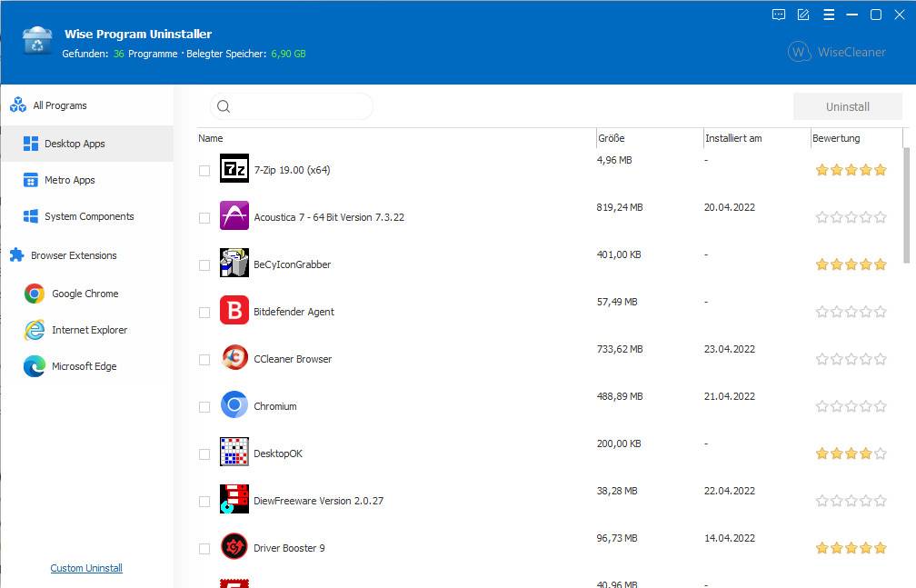Check the CCleaner Browser checkbox
This screenshot has height=588, width=916.
(204, 360)
